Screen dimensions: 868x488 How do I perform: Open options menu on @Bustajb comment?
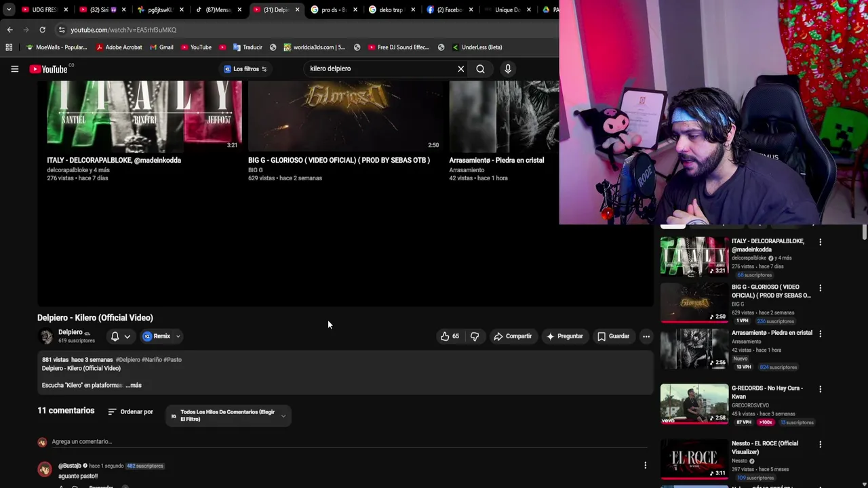(645, 465)
